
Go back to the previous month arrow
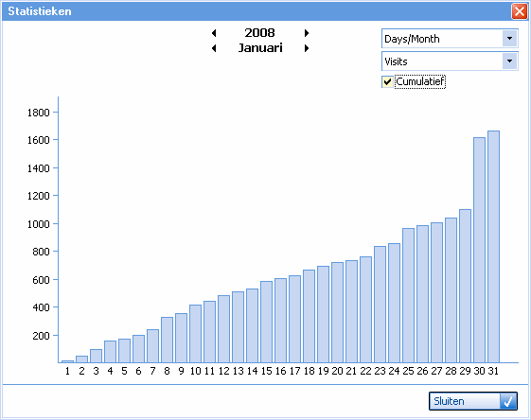(x=214, y=48)
